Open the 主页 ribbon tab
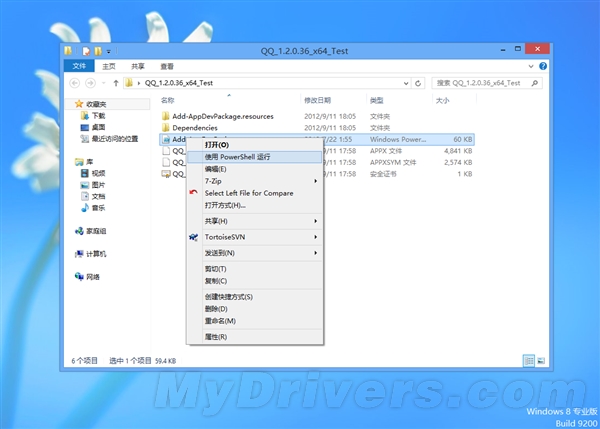The height and width of the screenshot is (429, 600). click(109, 66)
